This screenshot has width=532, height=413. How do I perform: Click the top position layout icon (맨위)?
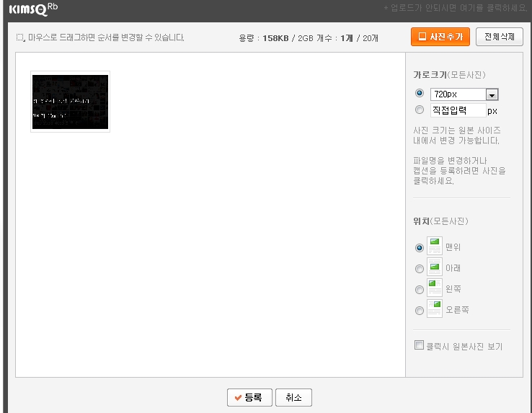435,246
